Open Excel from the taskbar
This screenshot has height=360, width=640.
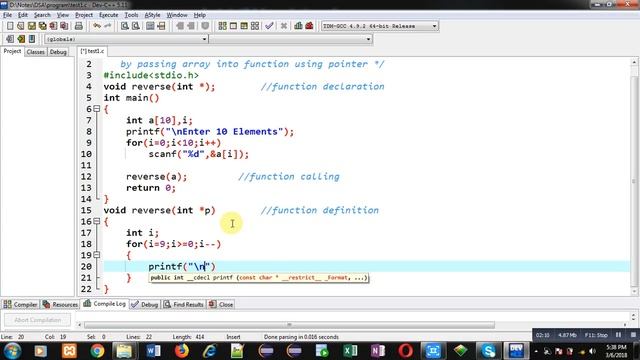click(350, 351)
